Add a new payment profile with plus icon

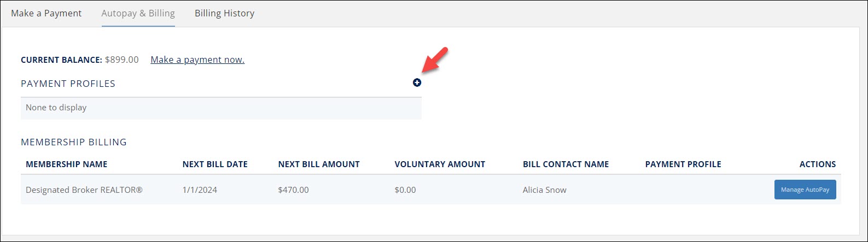click(x=417, y=82)
